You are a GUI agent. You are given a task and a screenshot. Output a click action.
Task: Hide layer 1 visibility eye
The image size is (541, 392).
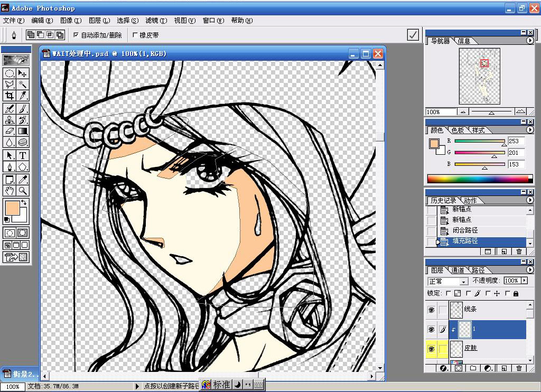pos(431,330)
